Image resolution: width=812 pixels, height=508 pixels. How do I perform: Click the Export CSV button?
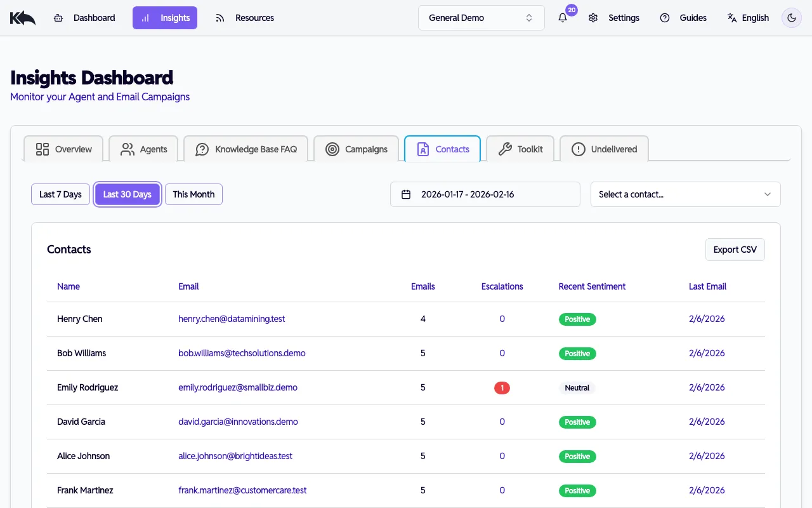tap(735, 250)
